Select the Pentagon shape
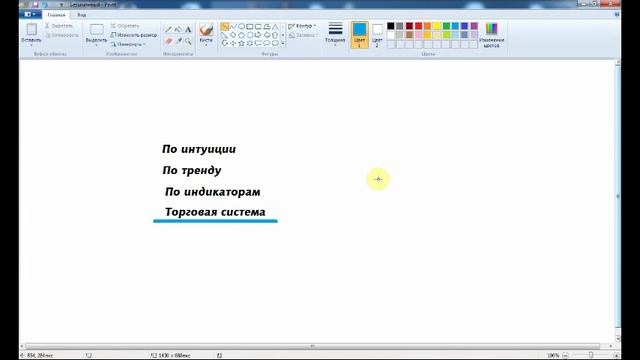Image resolution: width=640 pixels, height=360 pixels. [x=241, y=35]
